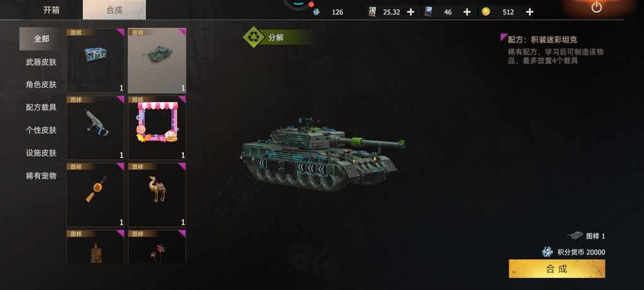The image size is (644, 290).
Task: Click the points currency icon near 126
Action: click(x=316, y=12)
